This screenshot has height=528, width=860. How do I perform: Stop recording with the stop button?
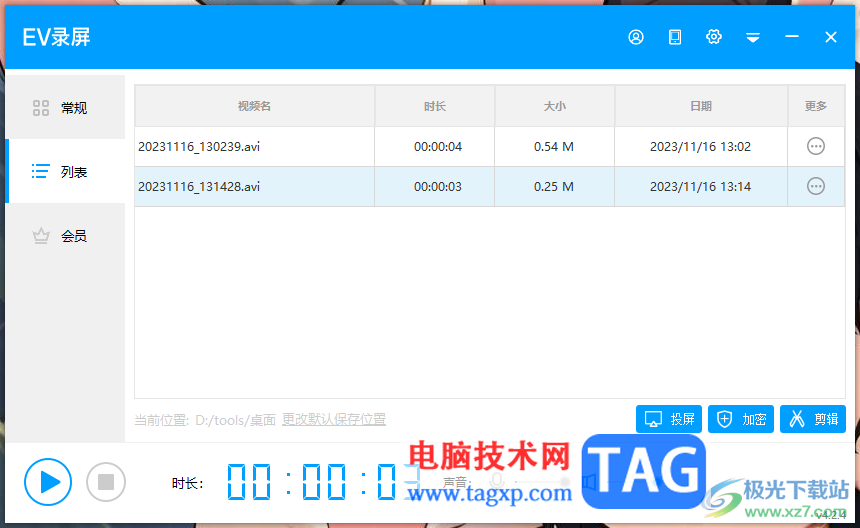[106, 482]
